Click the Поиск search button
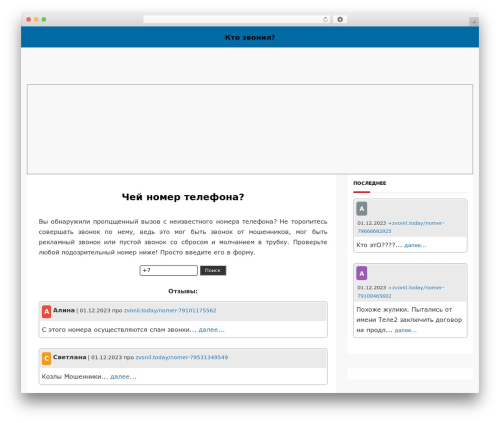 pos(213,270)
